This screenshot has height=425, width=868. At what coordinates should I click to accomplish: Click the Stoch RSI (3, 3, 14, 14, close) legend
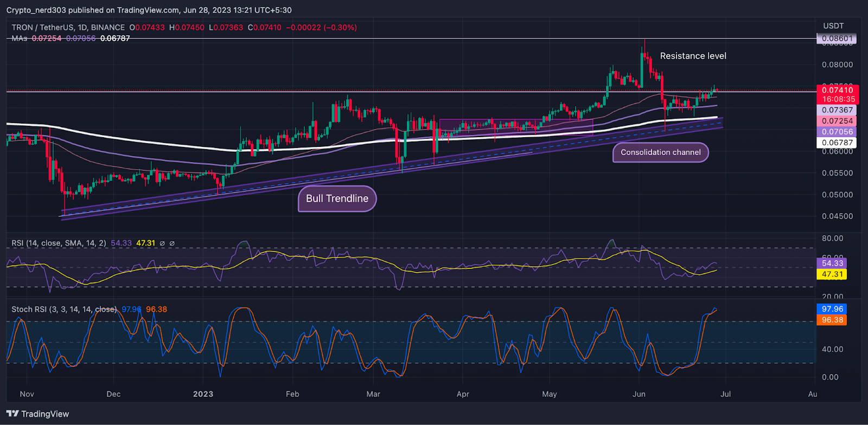pyautogui.click(x=65, y=310)
